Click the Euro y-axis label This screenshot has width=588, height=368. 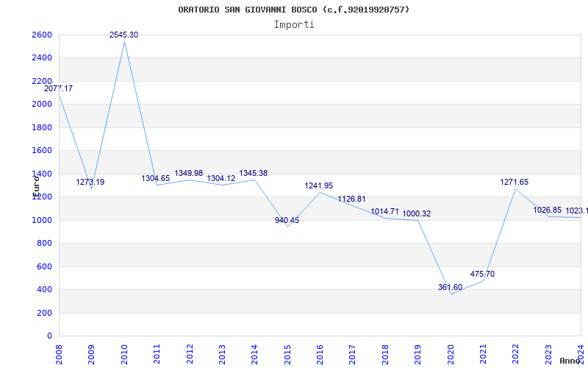pyautogui.click(x=36, y=187)
